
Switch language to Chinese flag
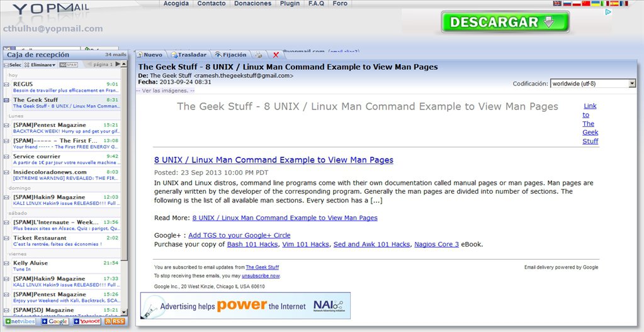click(586, 3)
